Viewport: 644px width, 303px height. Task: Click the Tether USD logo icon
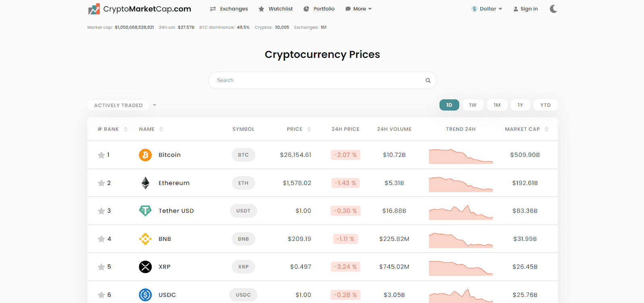(145, 211)
